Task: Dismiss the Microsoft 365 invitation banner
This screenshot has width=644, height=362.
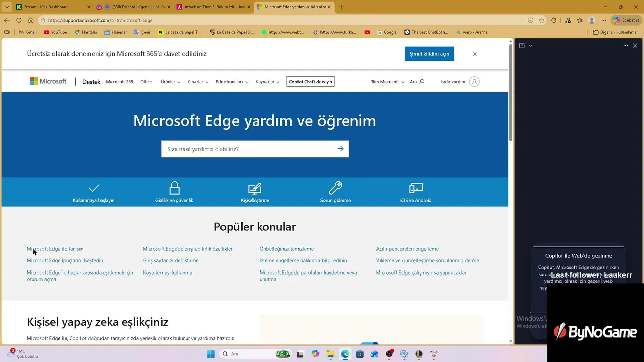Action: coord(475,54)
